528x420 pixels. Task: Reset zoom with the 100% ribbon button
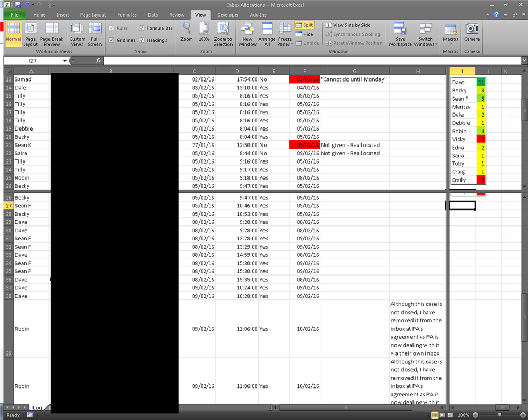(204, 32)
